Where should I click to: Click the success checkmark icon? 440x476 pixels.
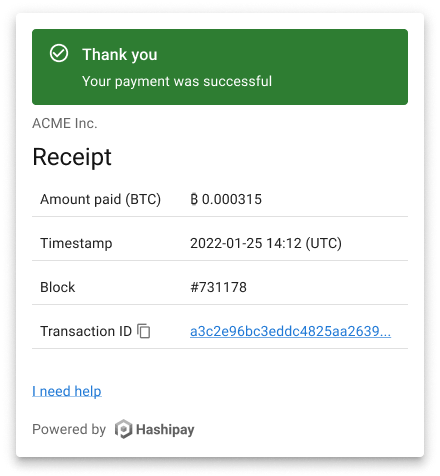(59, 53)
